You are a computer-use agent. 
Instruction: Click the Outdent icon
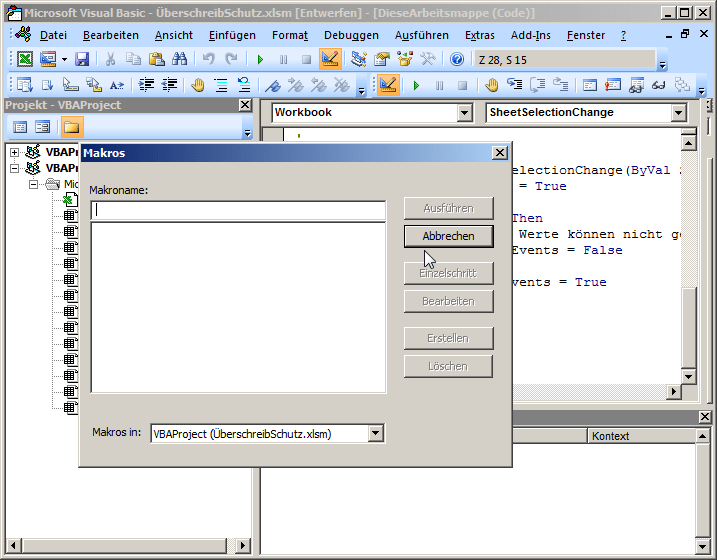(x=169, y=85)
